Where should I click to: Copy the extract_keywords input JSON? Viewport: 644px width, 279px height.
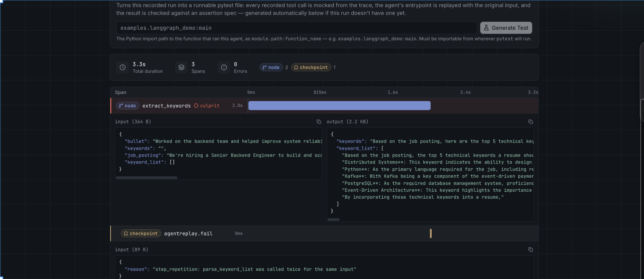pyautogui.click(x=319, y=122)
